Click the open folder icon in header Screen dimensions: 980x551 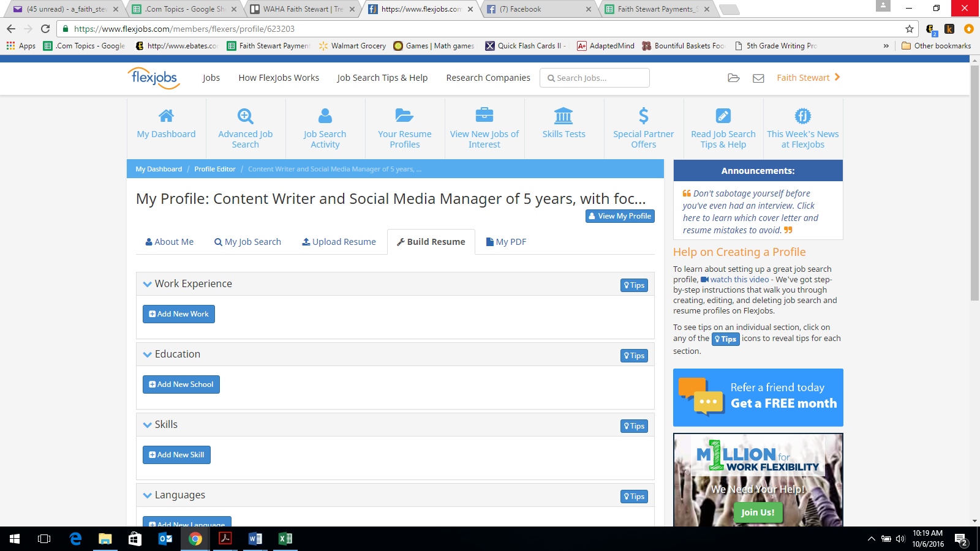pos(734,78)
